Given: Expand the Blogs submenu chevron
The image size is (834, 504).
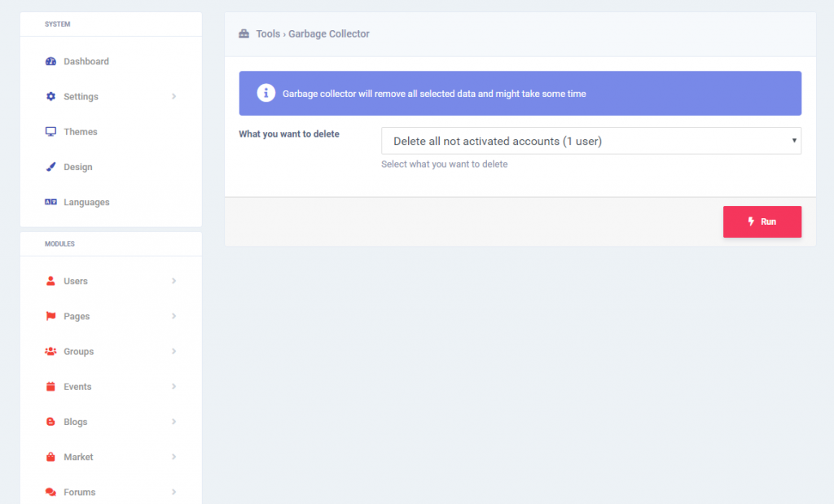Looking at the screenshot, I should coord(174,422).
